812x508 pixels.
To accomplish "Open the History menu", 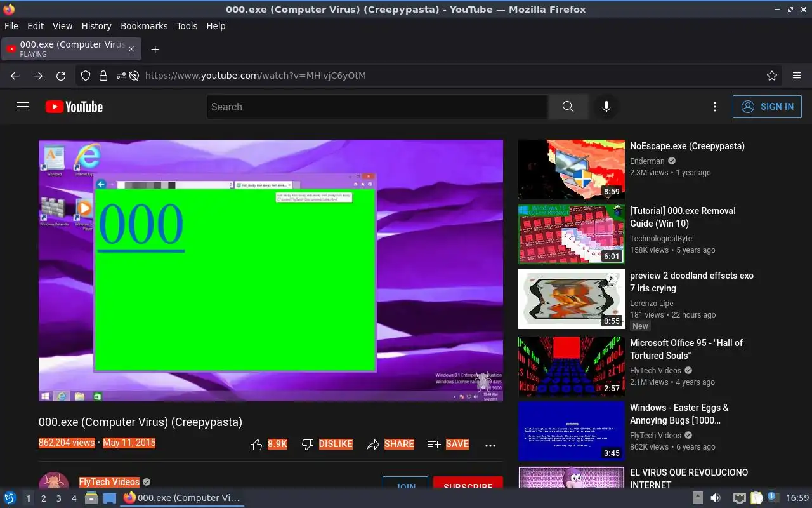I will (x=96, y=26).
